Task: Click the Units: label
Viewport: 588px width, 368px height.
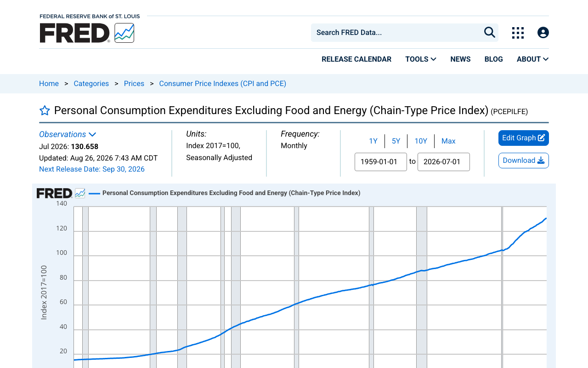Action: pos(196,134)
